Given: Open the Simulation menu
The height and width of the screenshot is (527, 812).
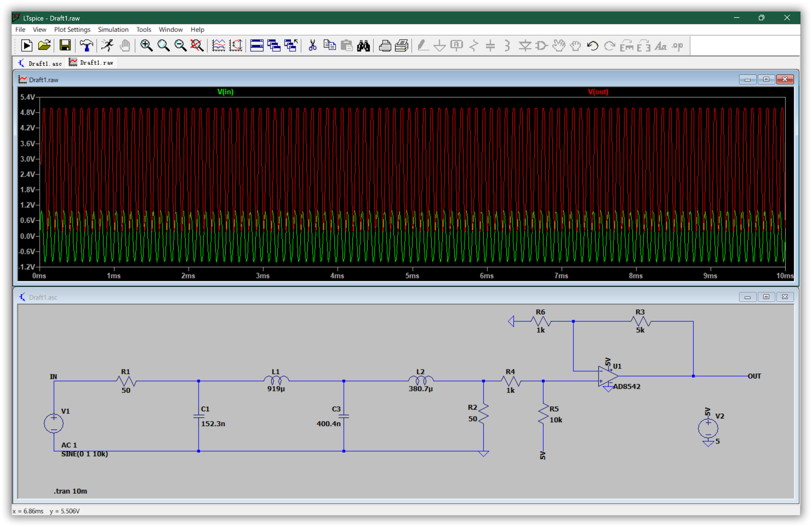Looking at the screenshot, I should pyautogui.click(x=113, y=29).
